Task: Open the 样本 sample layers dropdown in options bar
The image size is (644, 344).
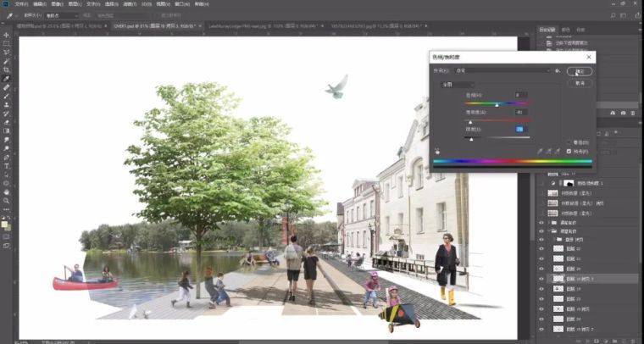Action: click(x=123, y=15)
